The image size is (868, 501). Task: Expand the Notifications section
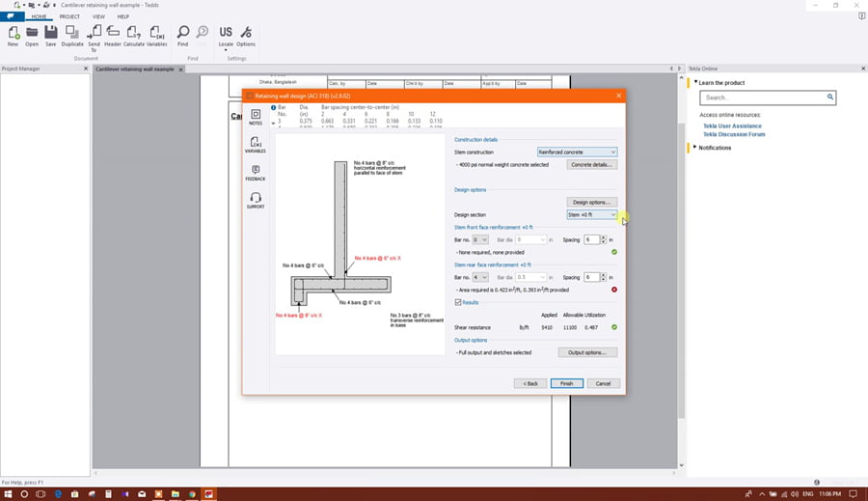[x=695, y=148]
